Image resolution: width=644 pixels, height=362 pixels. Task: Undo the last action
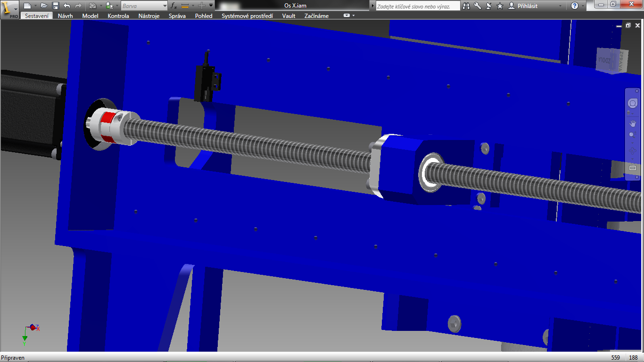pyautogui.click(x=67, y=6)
